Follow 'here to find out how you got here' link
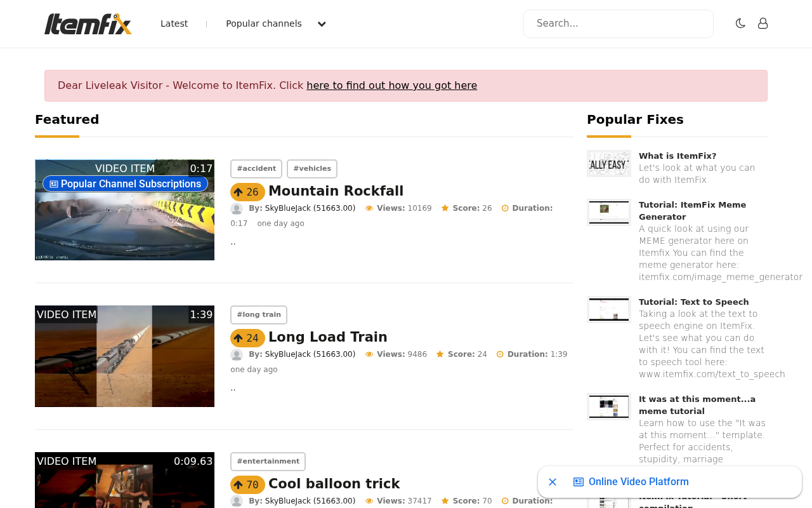This screenshot has width=812, height=508. 391,86
